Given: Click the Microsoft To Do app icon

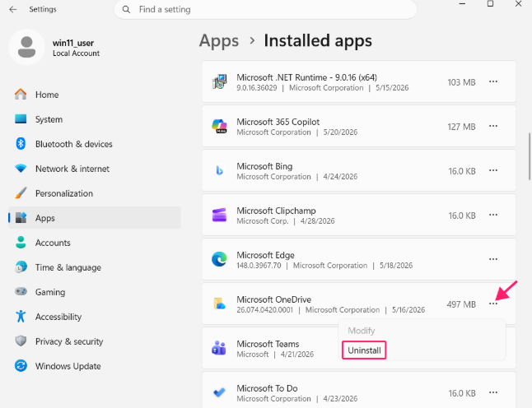Looking at the screenshot, I should 220,392.
